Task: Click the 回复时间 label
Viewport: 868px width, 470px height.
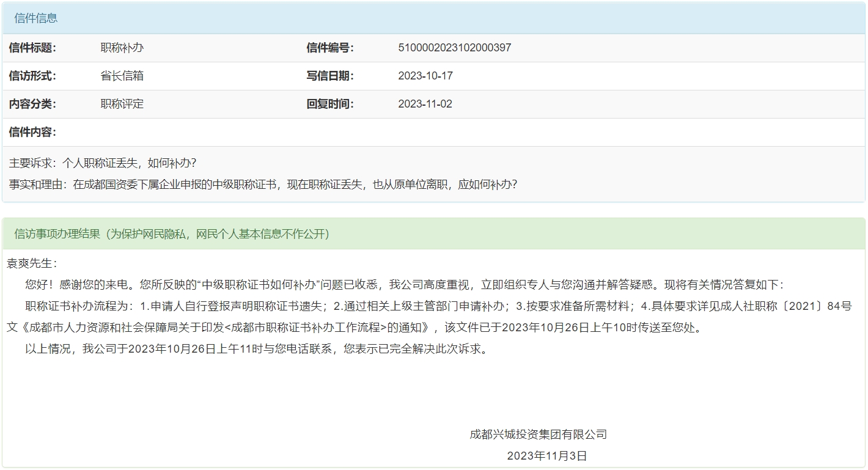Action: pos(330,104)
